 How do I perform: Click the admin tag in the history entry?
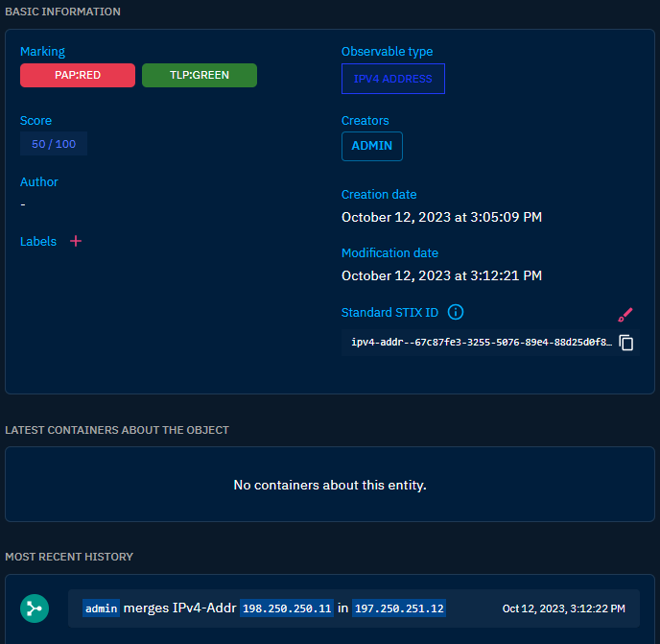[101, 608]
